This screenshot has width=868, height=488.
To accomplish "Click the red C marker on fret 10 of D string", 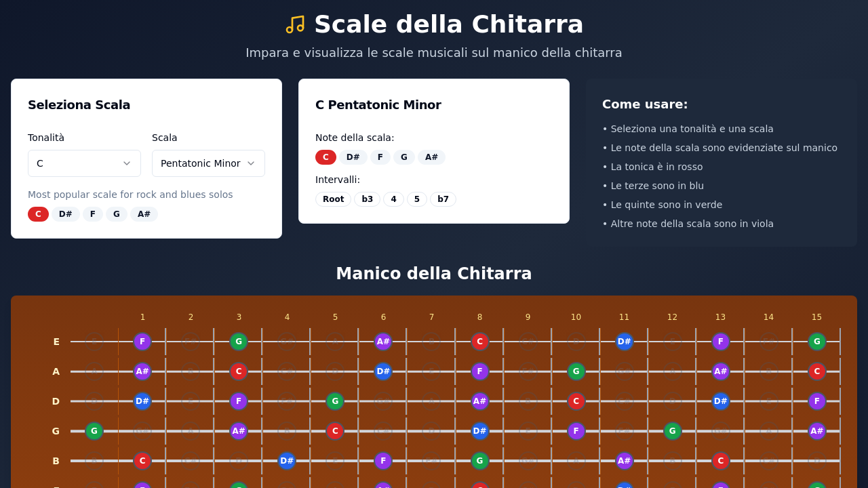I will point(576,401).
